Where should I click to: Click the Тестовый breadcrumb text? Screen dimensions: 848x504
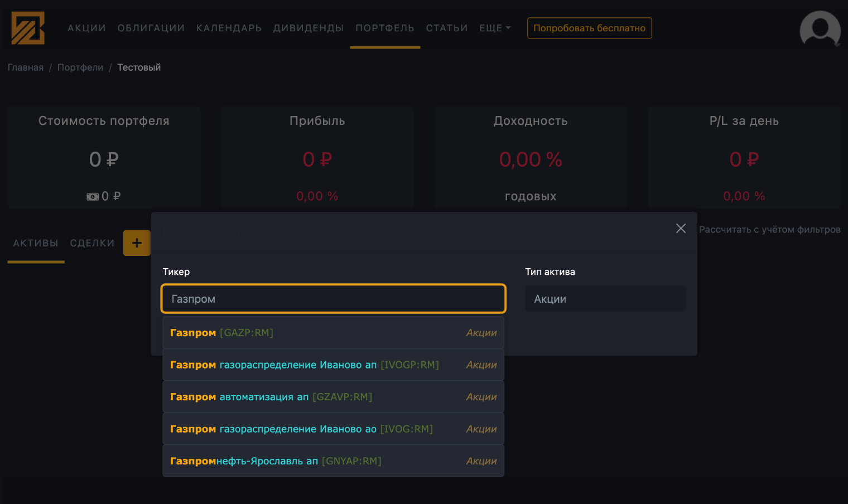pyautogui.click(x=139, y=67)
